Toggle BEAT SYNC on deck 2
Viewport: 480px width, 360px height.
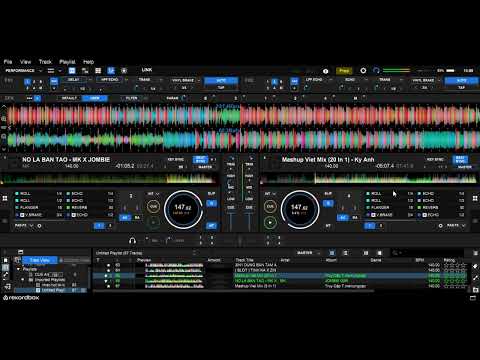[x=460, y=160]
